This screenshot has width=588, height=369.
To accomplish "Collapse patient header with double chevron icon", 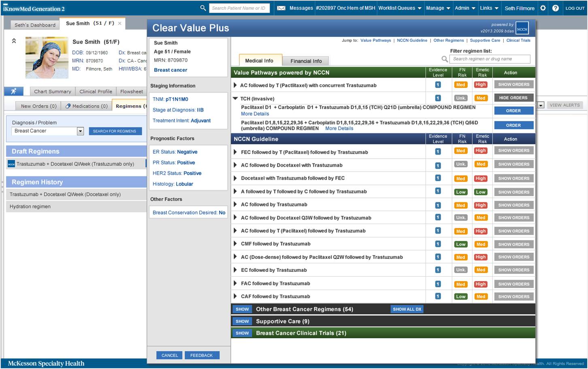I will tap(14, 41).
